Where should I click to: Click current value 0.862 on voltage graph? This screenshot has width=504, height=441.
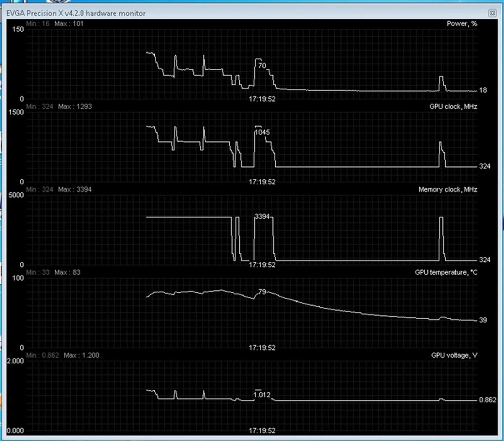pos(487,400)
